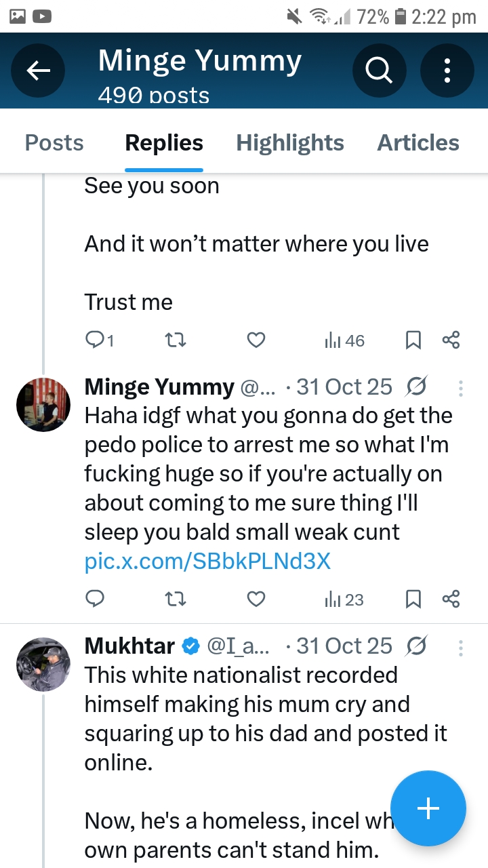Like the 'Trust me' post

[256, 340]
